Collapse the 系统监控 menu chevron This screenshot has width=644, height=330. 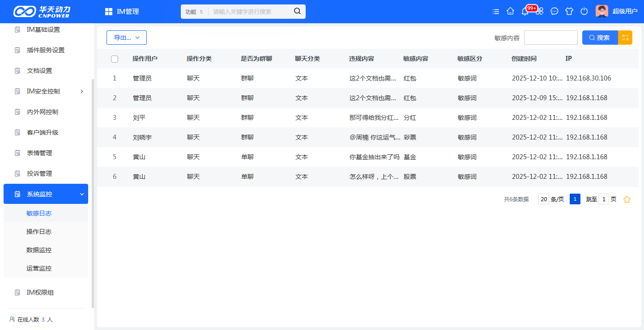click(82, 194)
